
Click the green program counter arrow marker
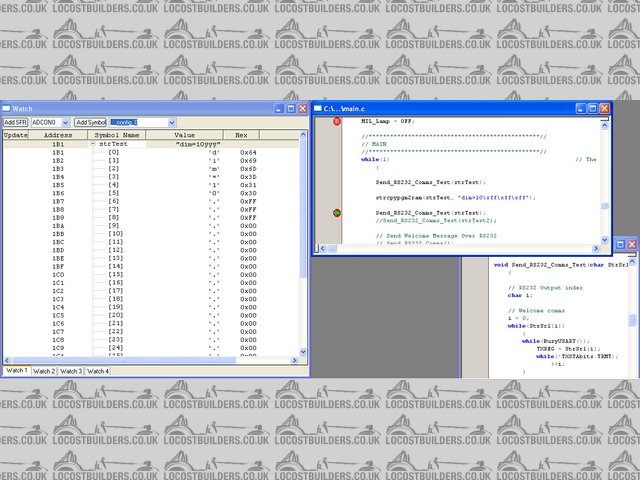[x=337, y=213]
